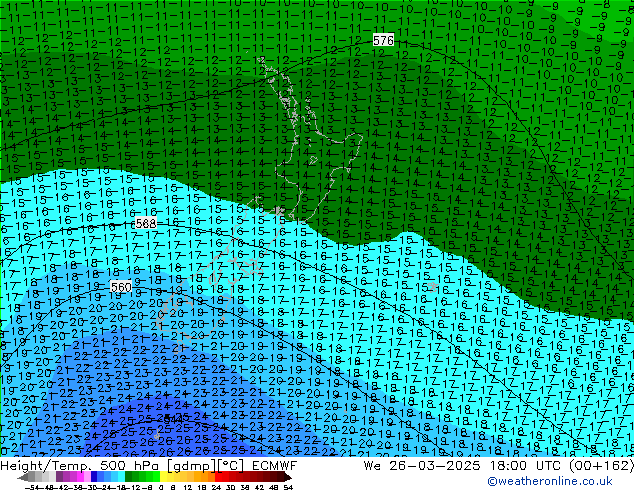Click the purple swatch in the colour scale
634x490 pixels.
[x=59, y=476]
